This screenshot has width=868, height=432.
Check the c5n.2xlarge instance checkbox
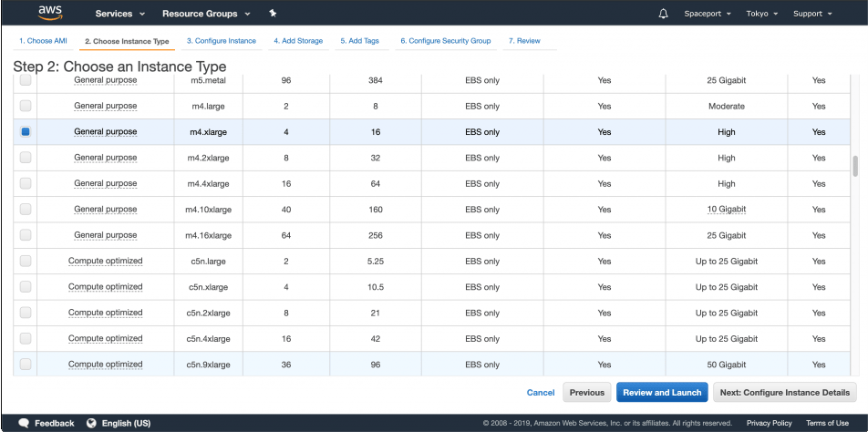(x=26, y=313)
